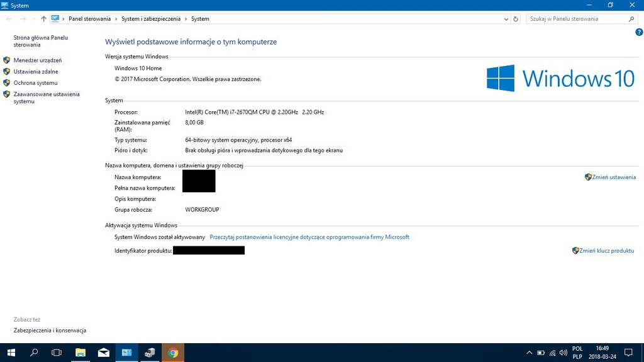
Task: Go back with the back arrow
Action: tap(9, 19)
